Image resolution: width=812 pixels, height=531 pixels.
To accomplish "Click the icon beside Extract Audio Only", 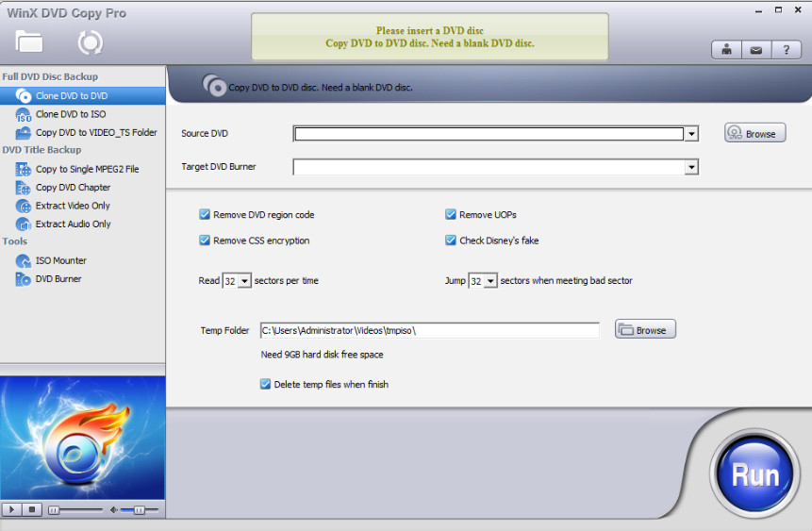I will [24, 224].
